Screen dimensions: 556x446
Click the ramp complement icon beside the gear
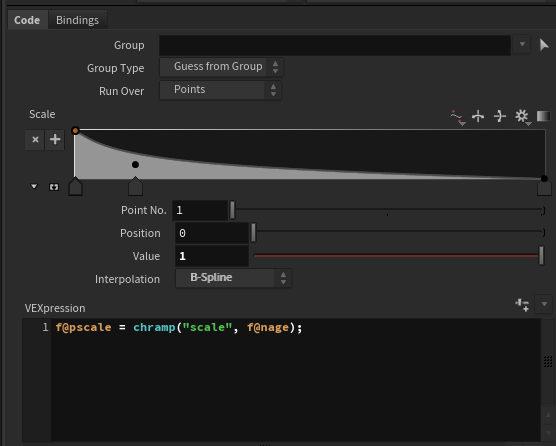pos(500,116)
